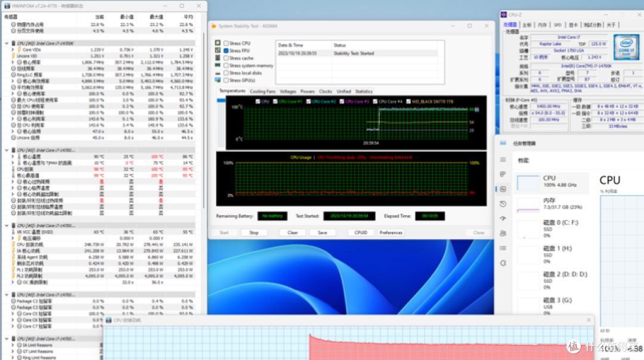Uncheck the Stress FPU checkbox

click(226, 51)
